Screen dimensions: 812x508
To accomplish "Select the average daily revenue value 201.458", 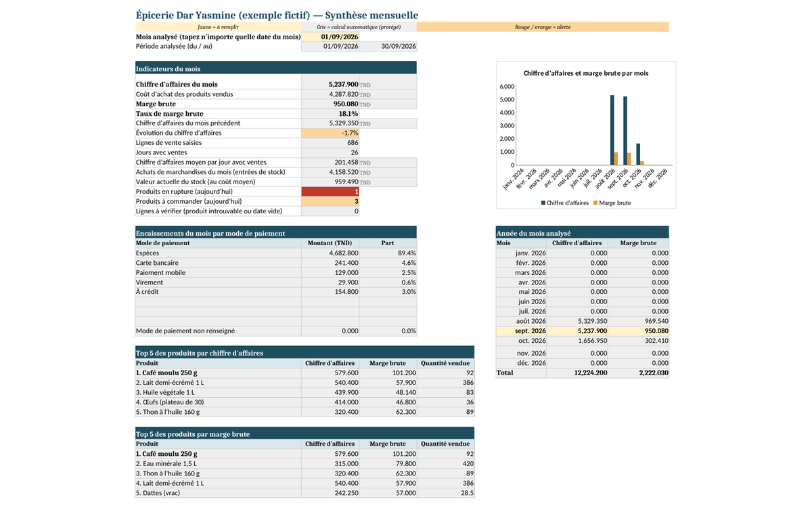I will click(330, 163).
